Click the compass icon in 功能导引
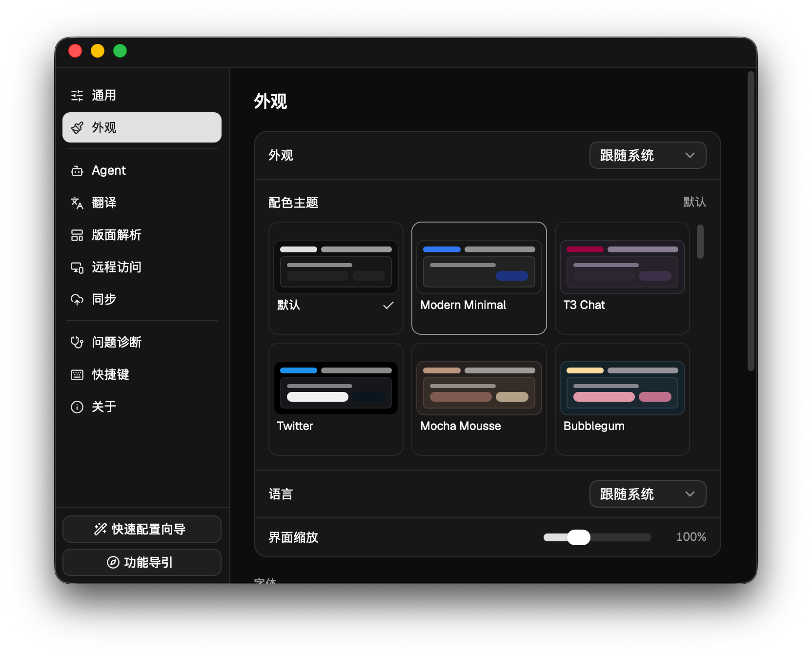This screenshot has width=812, height=656. click(113, 562)
